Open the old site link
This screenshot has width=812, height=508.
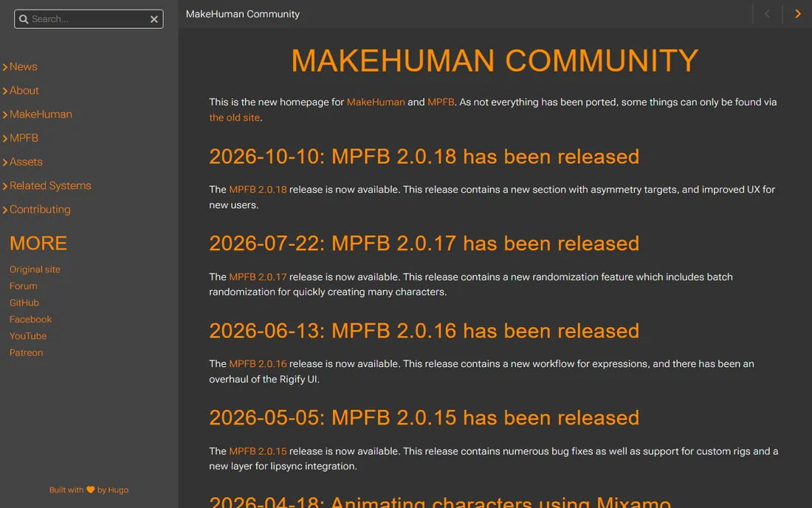coord(234,117)
